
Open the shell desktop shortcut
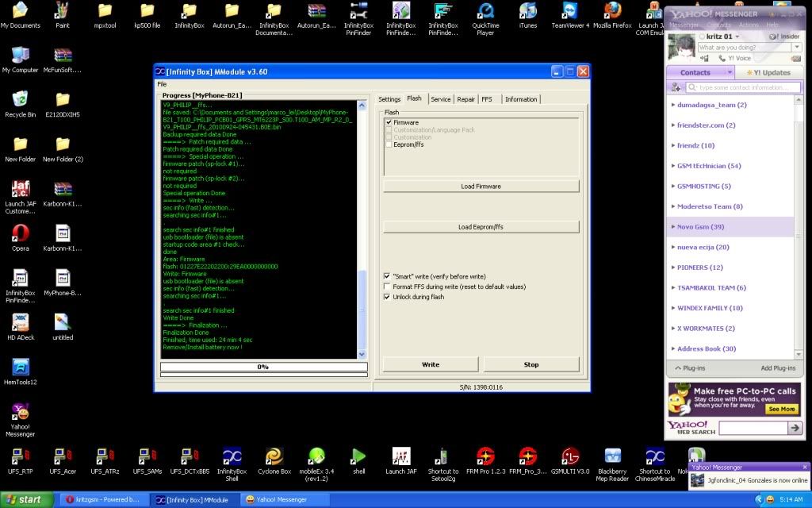pyautogui.click(x=359, y=460)
